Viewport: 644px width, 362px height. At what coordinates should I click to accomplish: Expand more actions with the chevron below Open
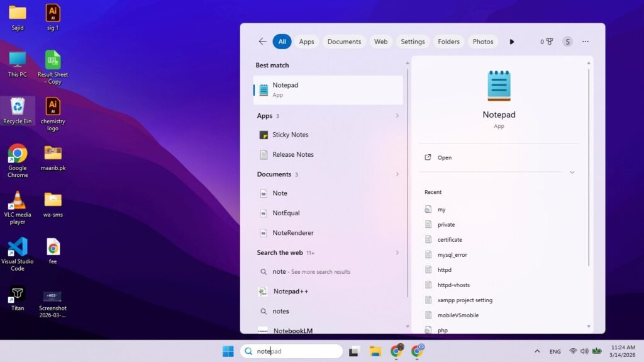572,173
